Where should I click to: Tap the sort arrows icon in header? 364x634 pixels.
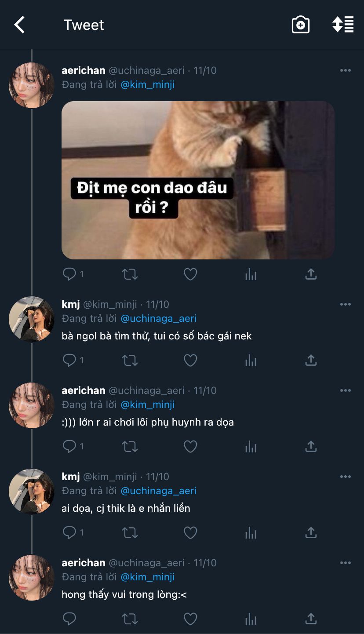[343, 25]
